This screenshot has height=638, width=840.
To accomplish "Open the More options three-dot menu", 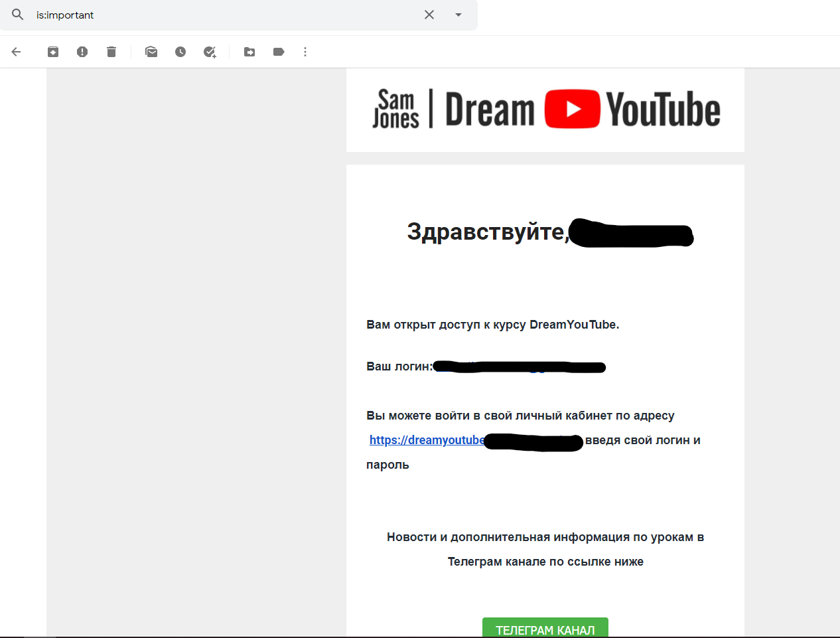I will coord(305,52).
